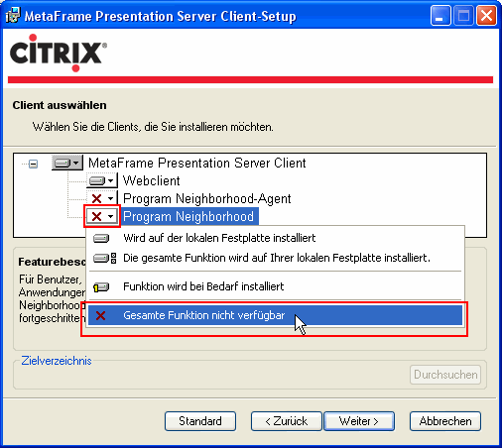Collapse the MetaFrame Presentation Server Client tree

[x=33, y=164]
